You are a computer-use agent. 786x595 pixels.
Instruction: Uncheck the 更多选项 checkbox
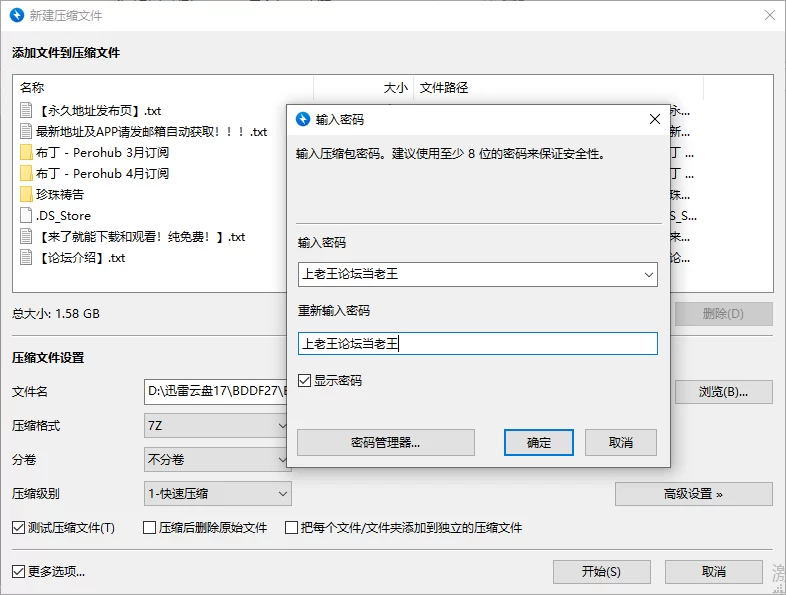pyautogui.click(x=19, y=572)
